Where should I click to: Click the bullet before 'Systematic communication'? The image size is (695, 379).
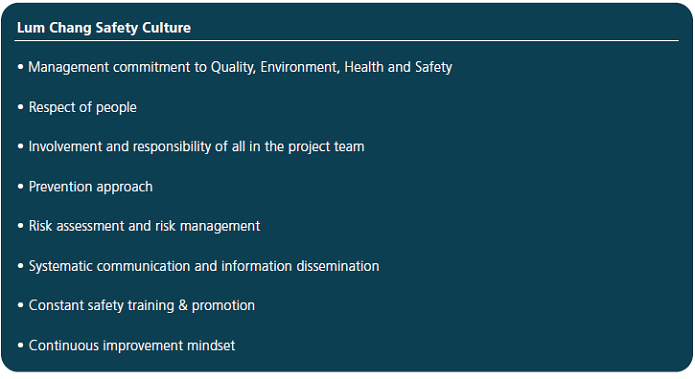click(x=20, y=266)
